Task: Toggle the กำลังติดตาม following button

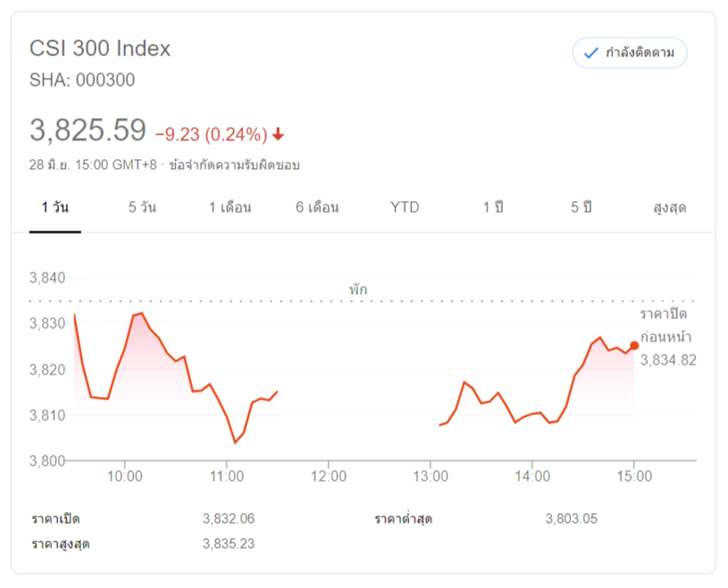Action: click(630, 53)
